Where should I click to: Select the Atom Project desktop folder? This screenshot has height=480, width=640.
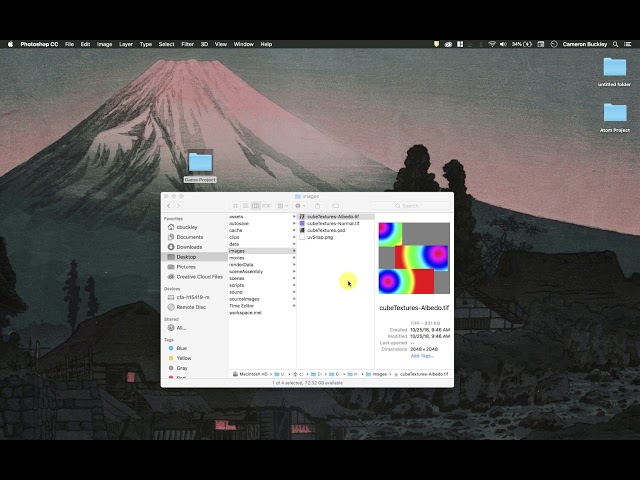coord(615,118)
